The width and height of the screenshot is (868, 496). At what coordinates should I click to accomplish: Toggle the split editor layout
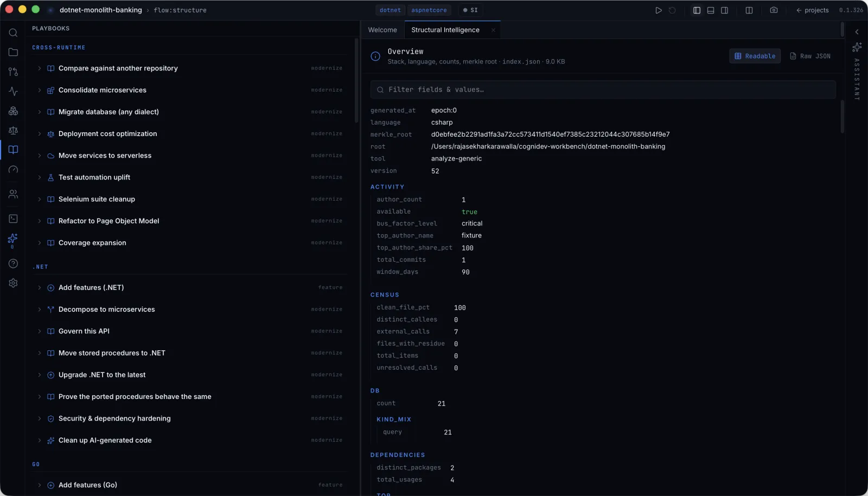click(749, 10)
